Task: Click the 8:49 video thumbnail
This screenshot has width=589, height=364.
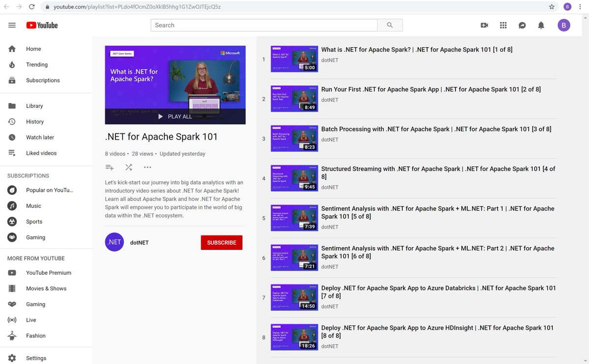Action: tap(294, 99)
